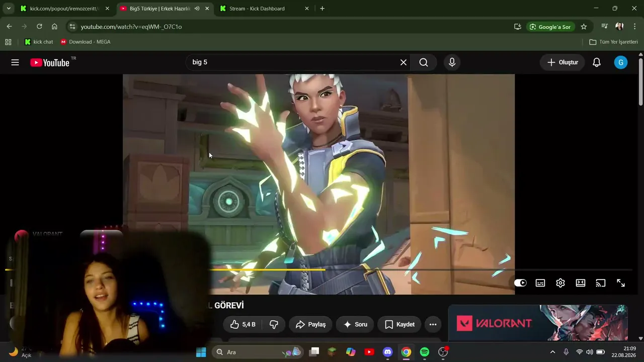Open the YouTube app on the taskbar
This screenshot has width=644, height=362.
[369, 352]
